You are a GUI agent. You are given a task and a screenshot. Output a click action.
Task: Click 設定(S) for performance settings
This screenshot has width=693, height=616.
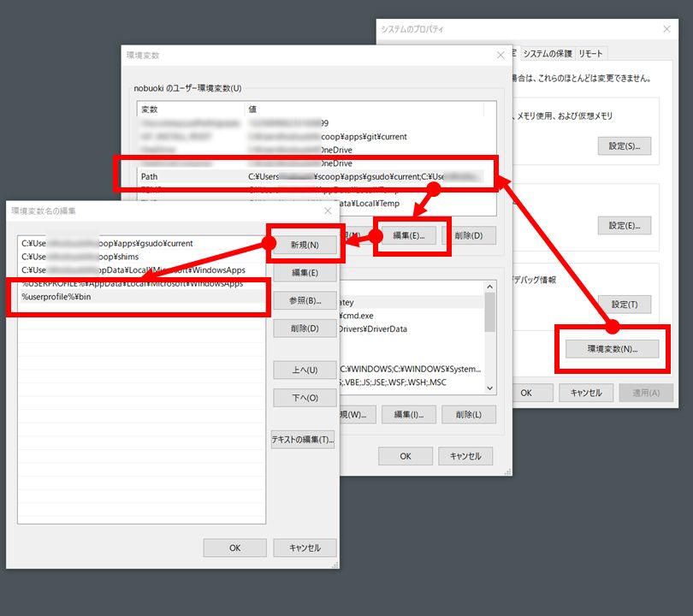(x=626, y=145)
